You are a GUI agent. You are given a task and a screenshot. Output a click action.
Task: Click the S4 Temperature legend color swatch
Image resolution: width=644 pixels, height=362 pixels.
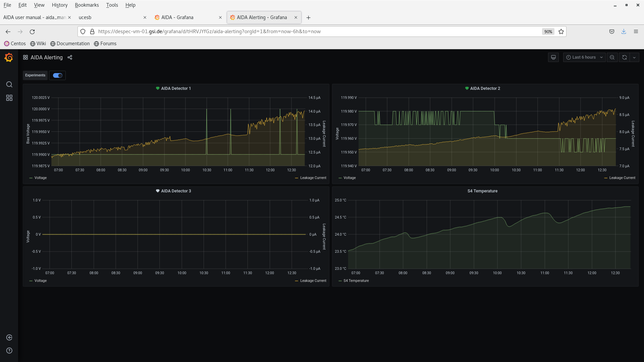[x=340, y=281]
